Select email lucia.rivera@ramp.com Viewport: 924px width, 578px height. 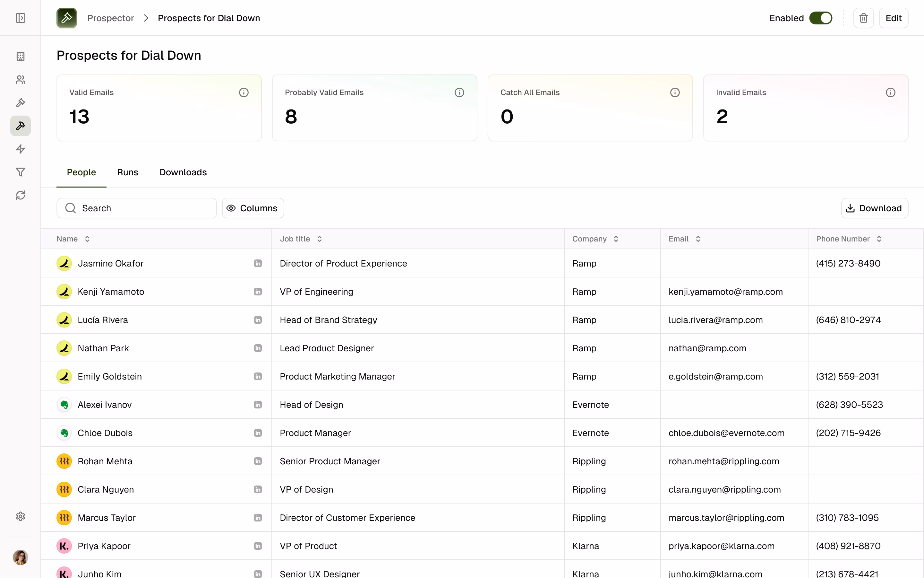coord(715,320)
